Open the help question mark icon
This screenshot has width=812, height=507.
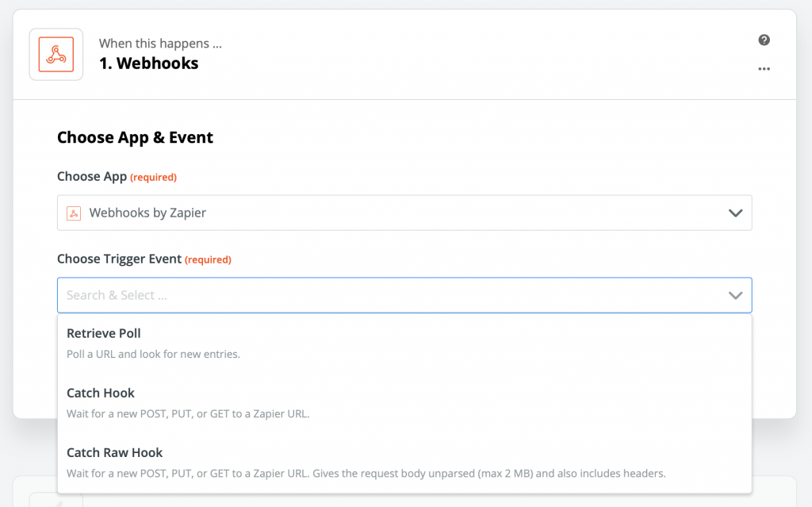tap(764, 40)
